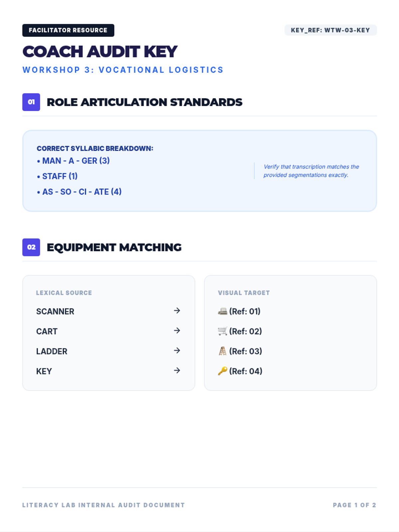Click the COACH AUDIT KEY title
399x532 pixels.
[100, 52]
